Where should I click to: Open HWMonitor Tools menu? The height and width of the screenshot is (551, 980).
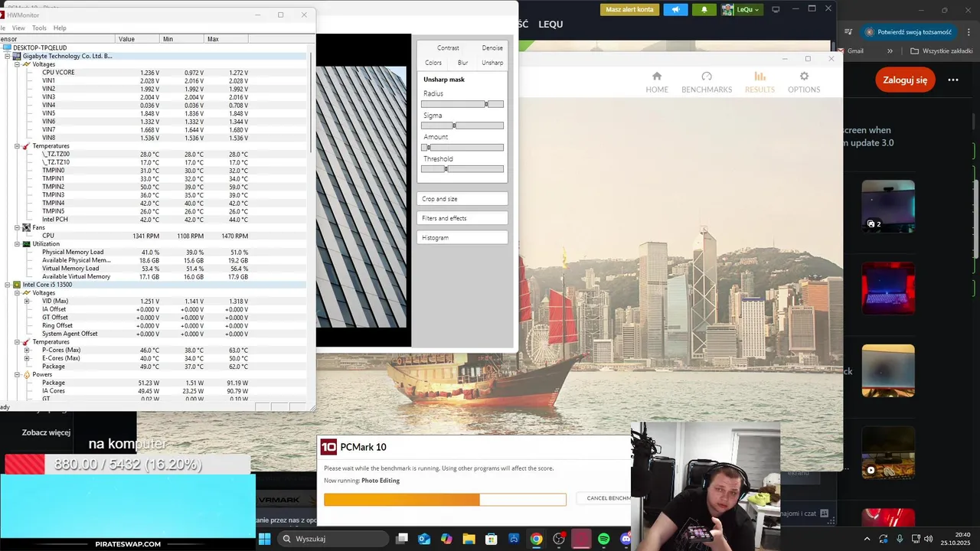[39, 28]
